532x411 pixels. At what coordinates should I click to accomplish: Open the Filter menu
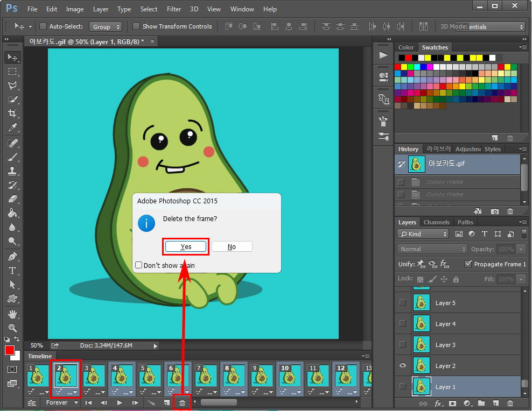pyautogui.click(x=174, y=9)
